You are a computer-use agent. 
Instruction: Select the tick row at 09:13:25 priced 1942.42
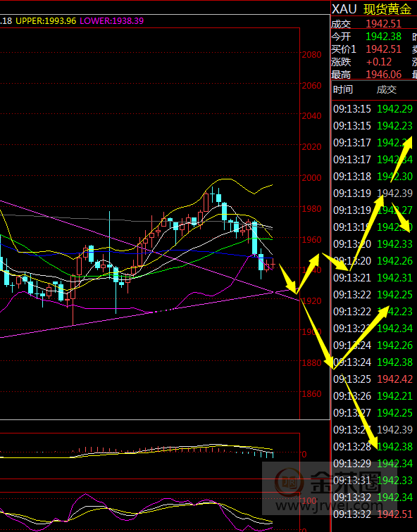373,379
